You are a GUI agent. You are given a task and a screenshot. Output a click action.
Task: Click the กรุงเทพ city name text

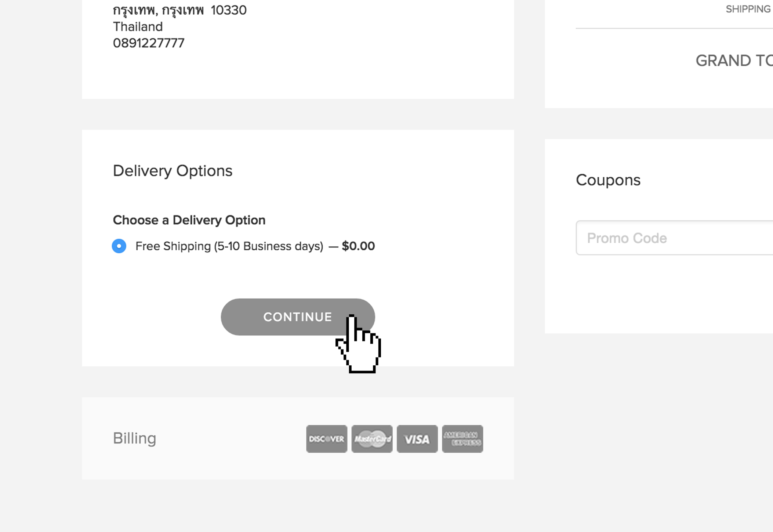click(134, 10)
